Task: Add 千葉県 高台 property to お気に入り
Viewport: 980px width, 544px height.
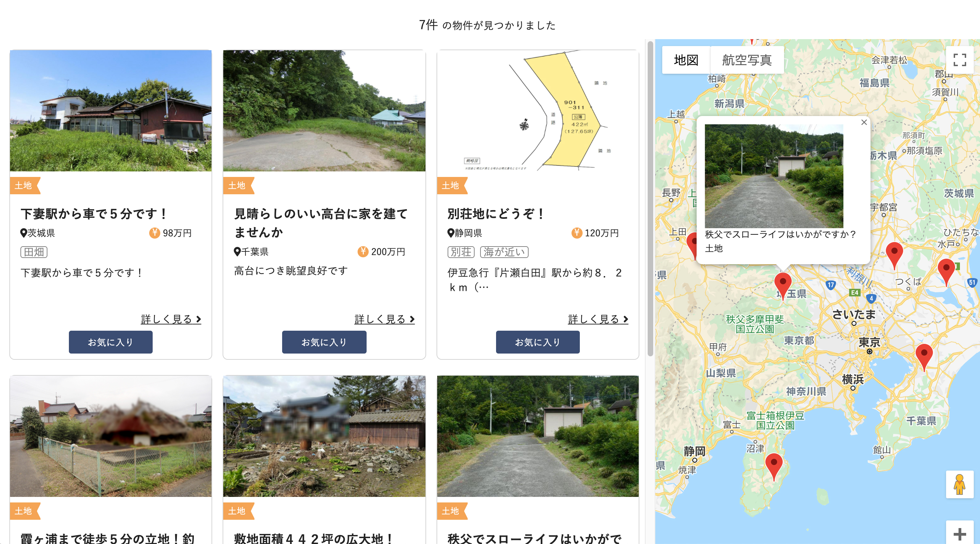Action: pyautogui.click(x=324, y=342)
